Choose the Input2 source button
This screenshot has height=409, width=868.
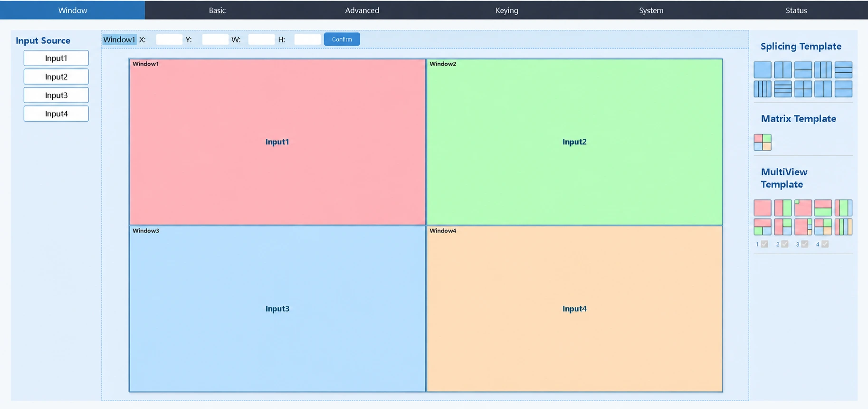coord(56,76)
